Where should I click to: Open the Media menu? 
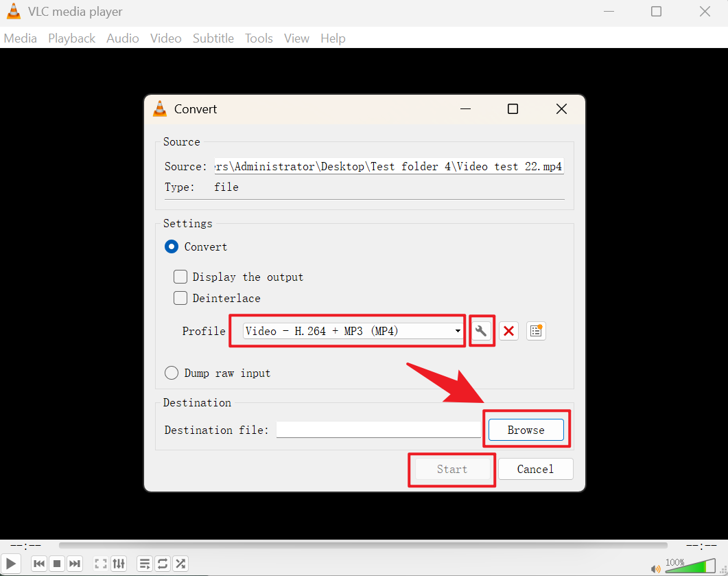point(20,38)
